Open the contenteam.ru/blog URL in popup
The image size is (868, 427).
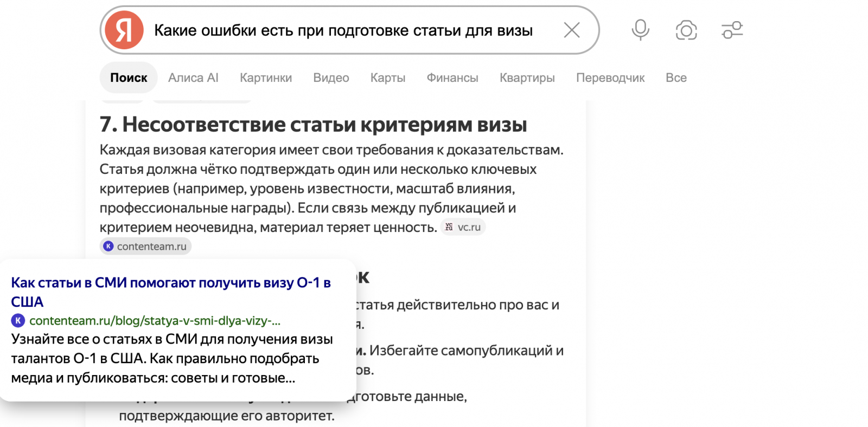(x=155, y=321)
